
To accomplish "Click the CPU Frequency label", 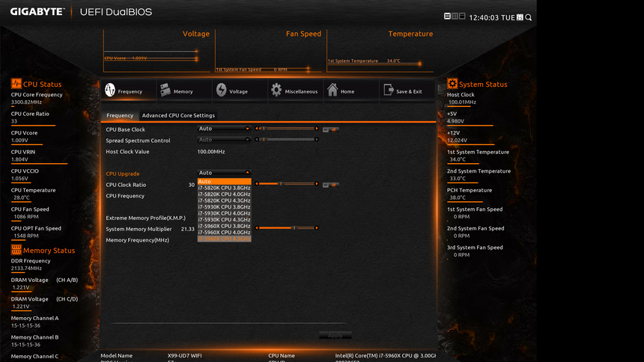I will pyautogui.click(x=125, y=196).
